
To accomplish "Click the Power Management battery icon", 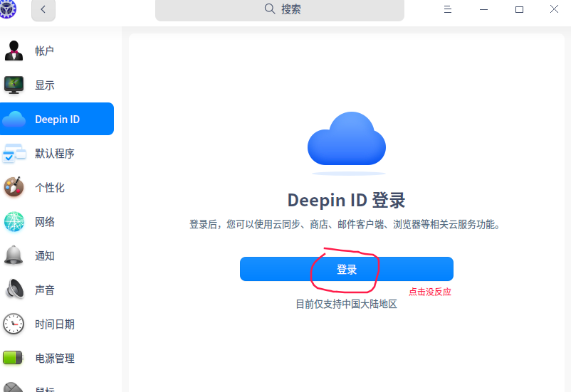I will click(13, 358).
